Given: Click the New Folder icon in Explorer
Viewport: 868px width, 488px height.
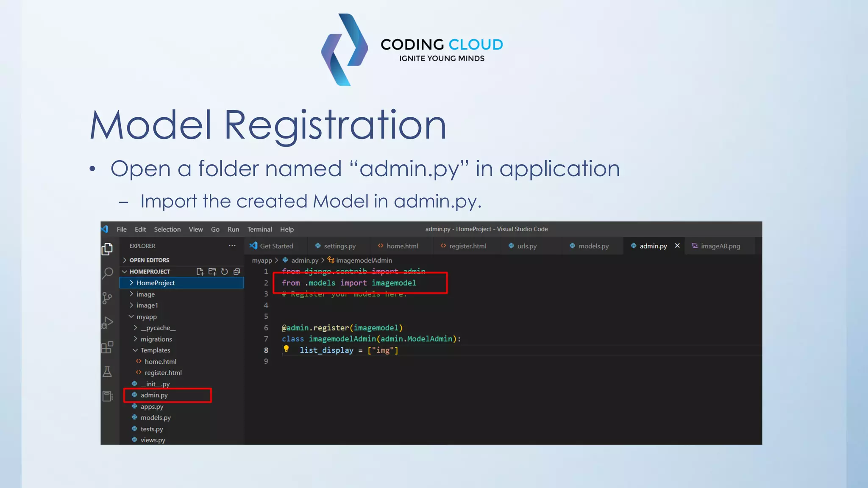Looking at the screenshot, I should click(212, 272).
